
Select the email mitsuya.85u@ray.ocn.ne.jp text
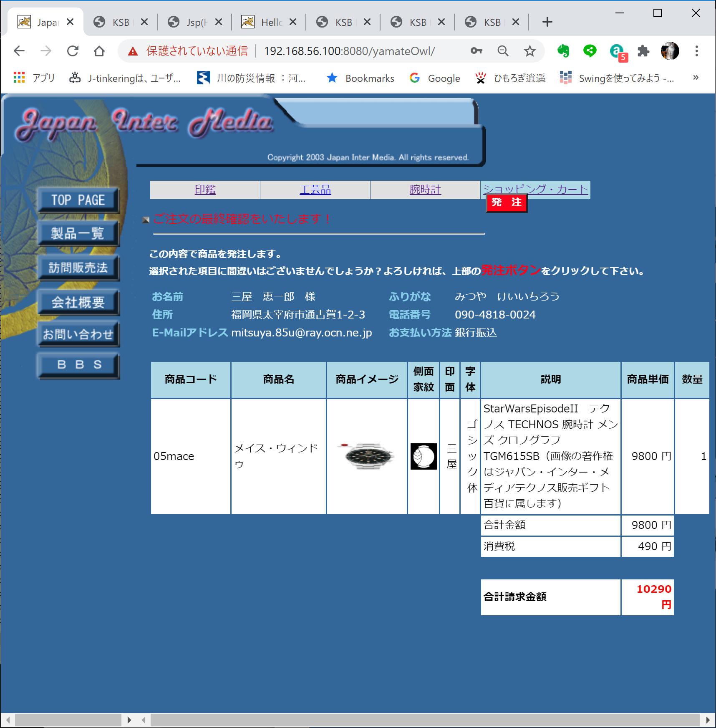click(301, 333)
